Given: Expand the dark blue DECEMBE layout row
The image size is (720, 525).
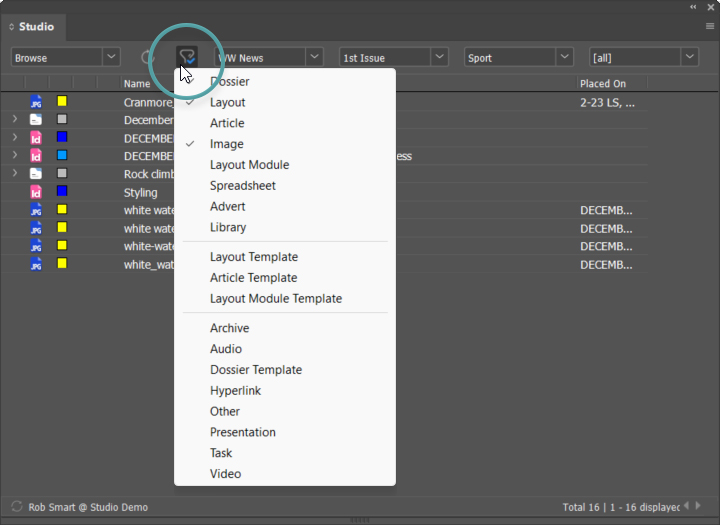Looking at the screenshot, I should (x=15, y=137).
